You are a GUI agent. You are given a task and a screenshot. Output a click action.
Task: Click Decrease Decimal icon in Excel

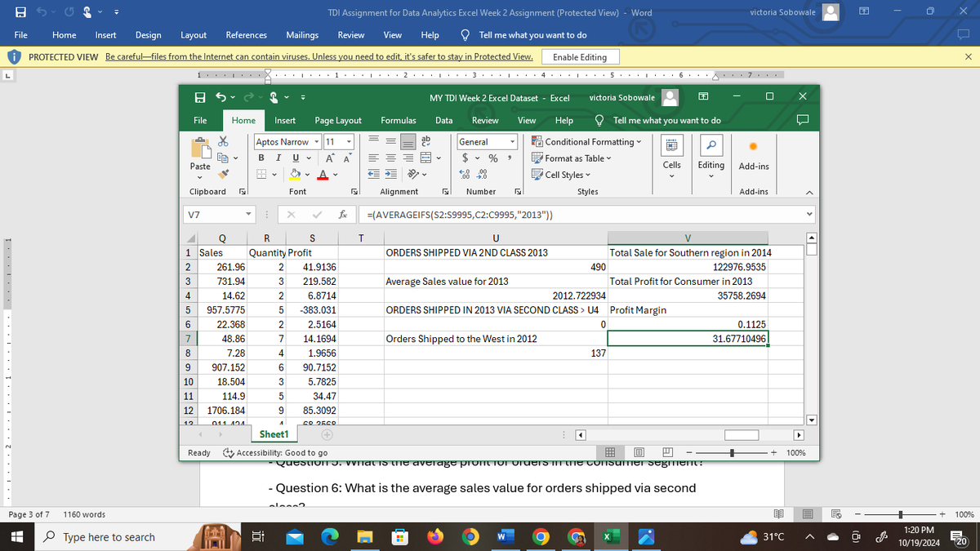[482, 174]
